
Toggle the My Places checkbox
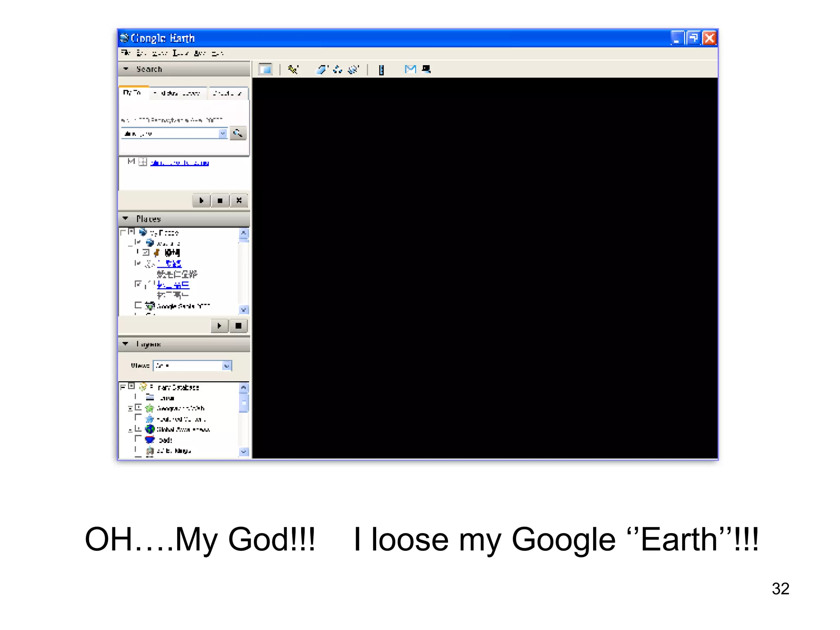(x=131, y=232)
